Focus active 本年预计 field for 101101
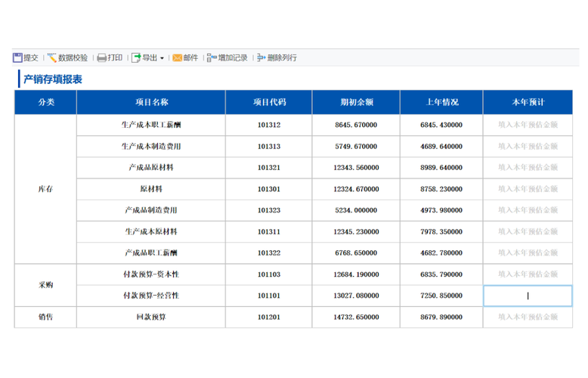588x378 pixels. [528, 296]
